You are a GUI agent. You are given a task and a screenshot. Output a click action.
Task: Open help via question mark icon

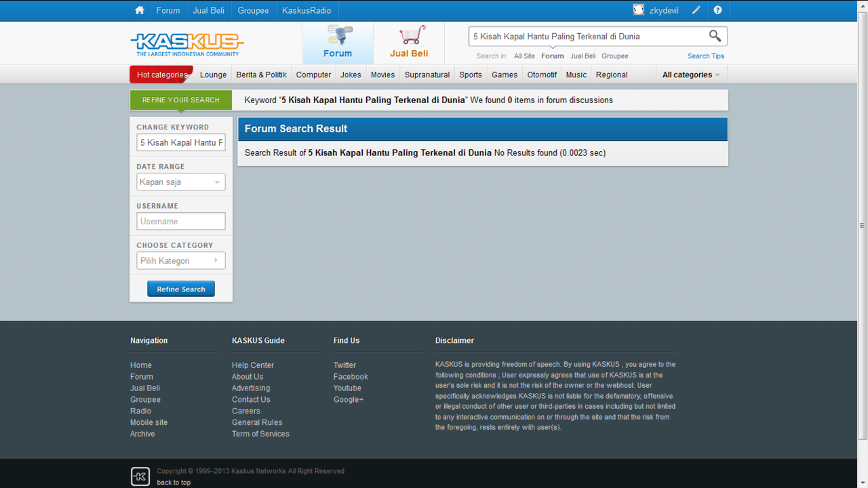(x=717, y=10)
